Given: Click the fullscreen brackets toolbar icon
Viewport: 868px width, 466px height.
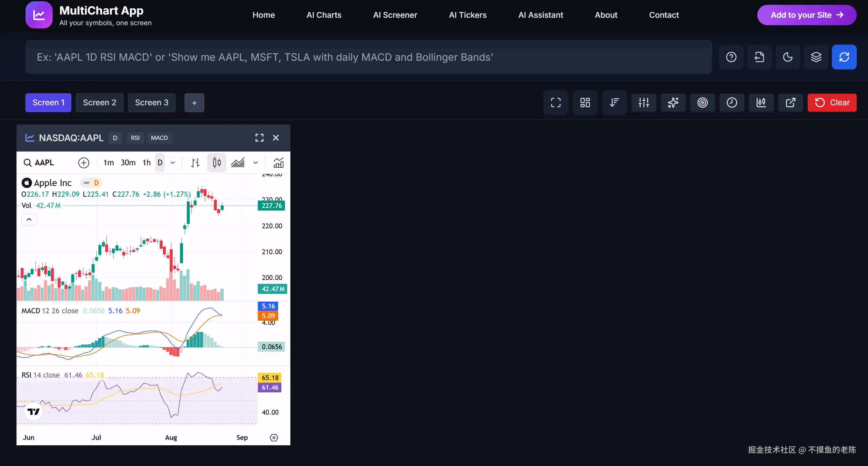Looking at the screenshot, I should 556,102.
